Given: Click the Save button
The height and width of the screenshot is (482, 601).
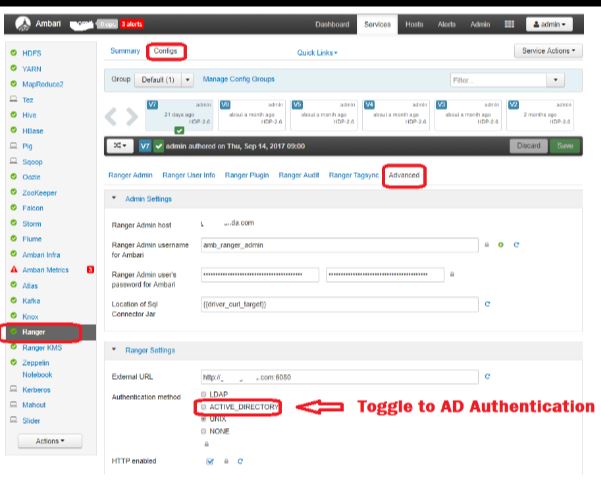Looking at the screenshot, I should pos(565,146).
